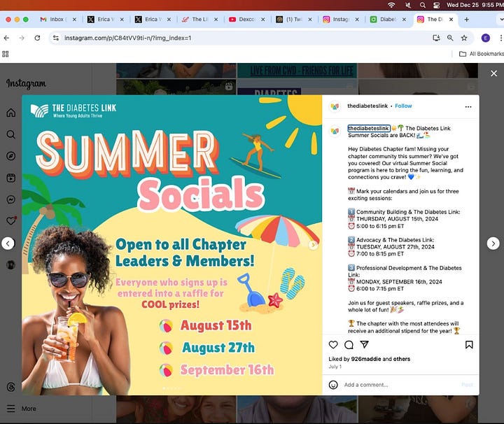Screen dimensions: 504x424
Task: Open Threads icon in sidebar
Action: 11,387
